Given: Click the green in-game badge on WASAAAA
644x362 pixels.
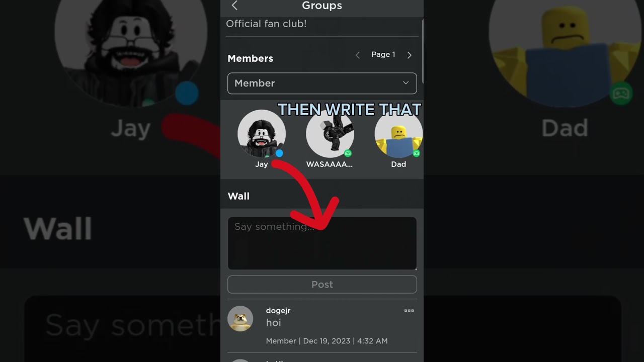Looking at the screenshot, I should [348, 153].
